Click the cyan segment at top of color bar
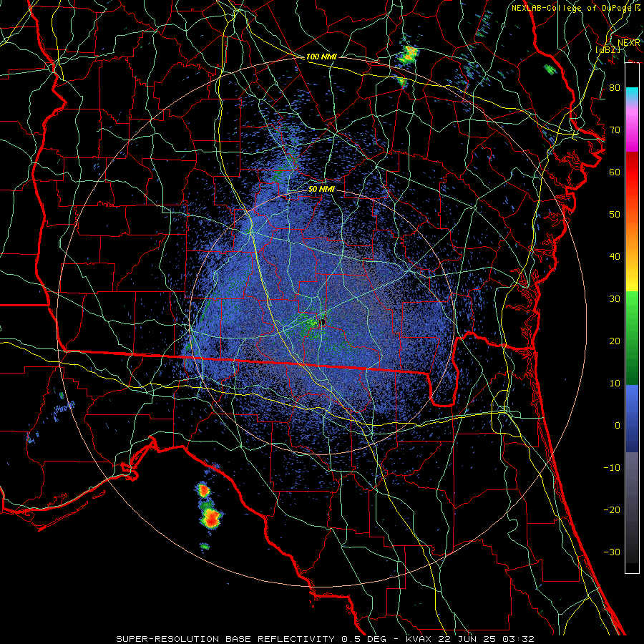Screen dimensions: 644x644 [x=632, y=94]
